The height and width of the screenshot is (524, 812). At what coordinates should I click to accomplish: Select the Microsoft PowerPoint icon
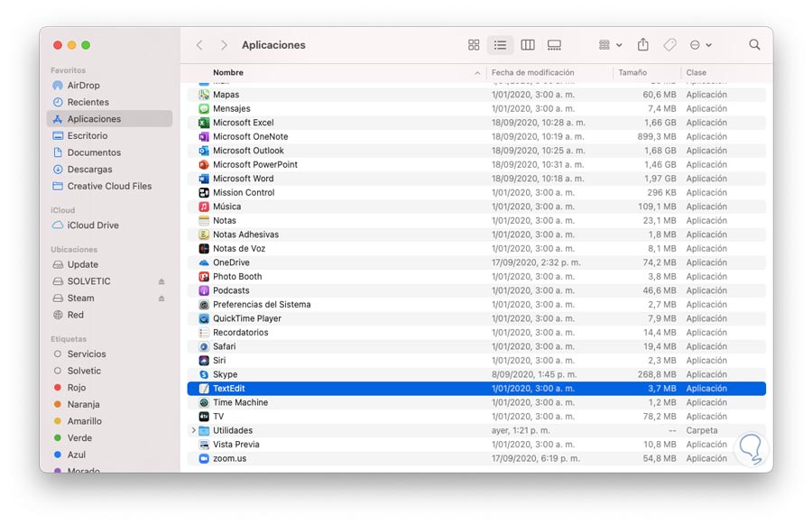204,165
